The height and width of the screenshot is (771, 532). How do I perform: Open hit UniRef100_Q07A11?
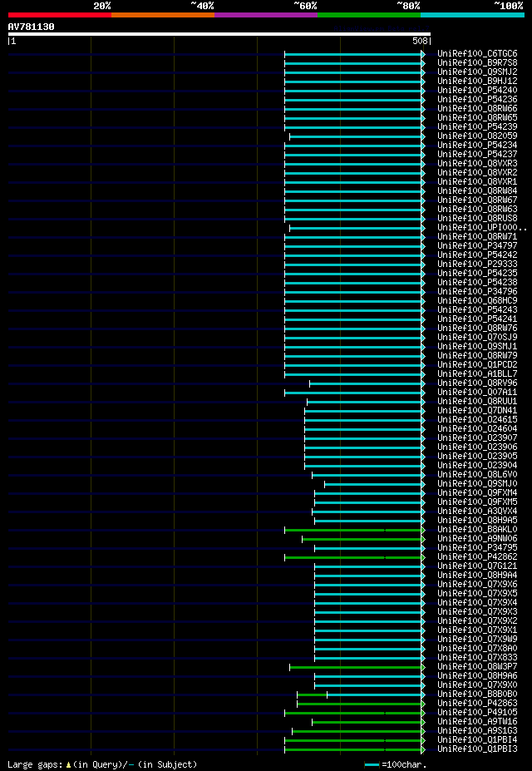[477, 393]
